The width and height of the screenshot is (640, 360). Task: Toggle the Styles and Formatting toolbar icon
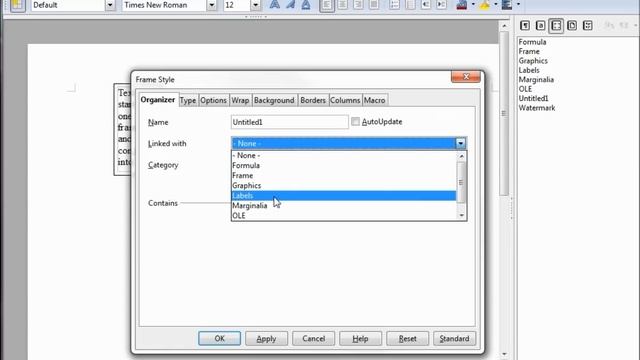coord(18,5)
